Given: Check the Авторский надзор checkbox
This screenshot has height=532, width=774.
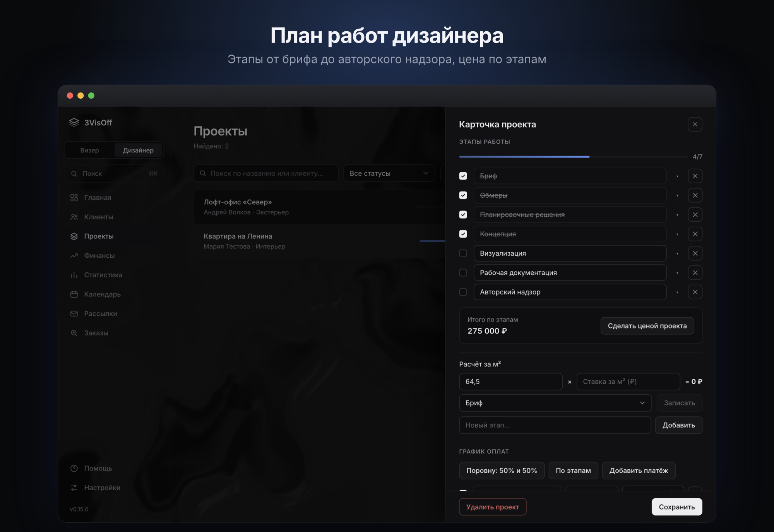Looking at the screenshot, I should coord(463,292).
